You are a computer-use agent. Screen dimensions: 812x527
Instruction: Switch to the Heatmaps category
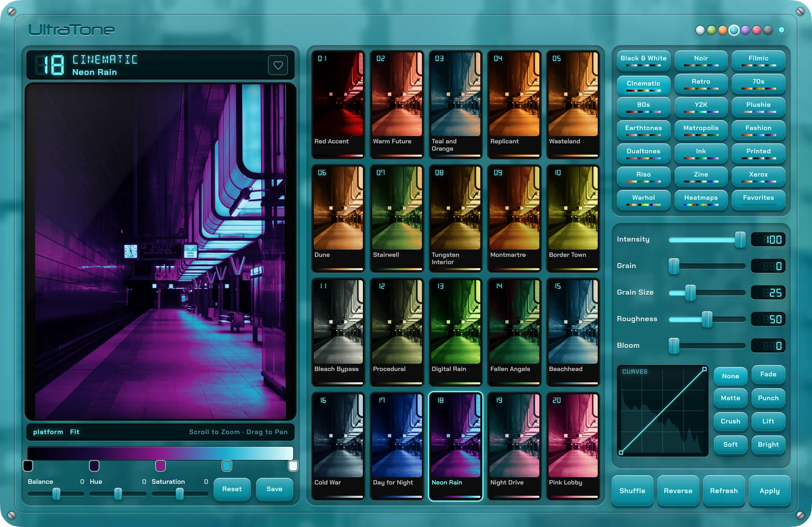pyautogui.click(x=701, y=200)
